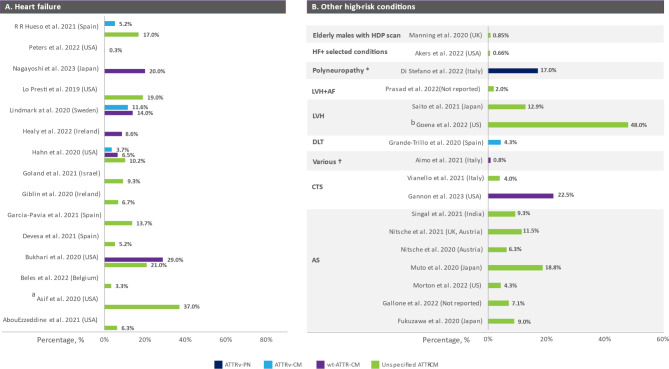Click the 'LVH+AF' category label
669x369 pixels.
click(323, 91)
